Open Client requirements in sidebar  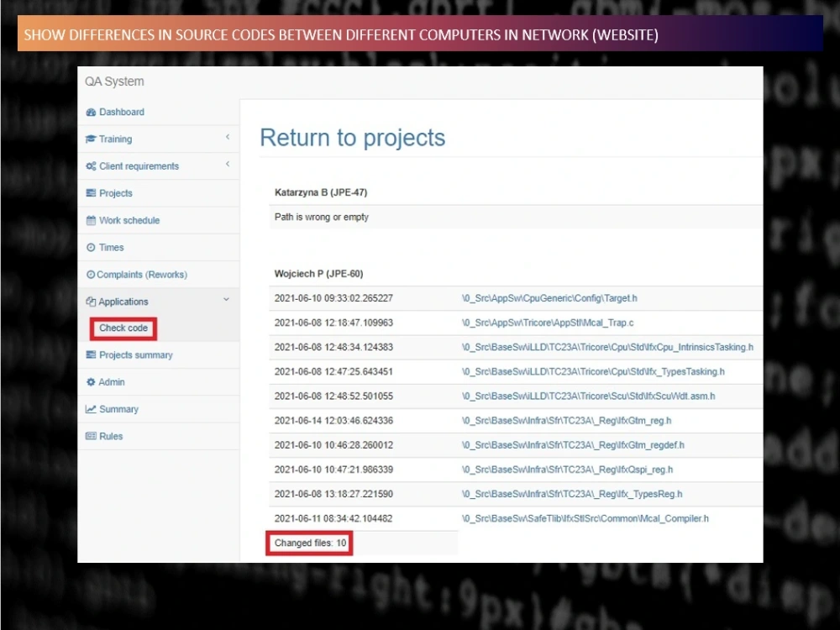point(139,166)
